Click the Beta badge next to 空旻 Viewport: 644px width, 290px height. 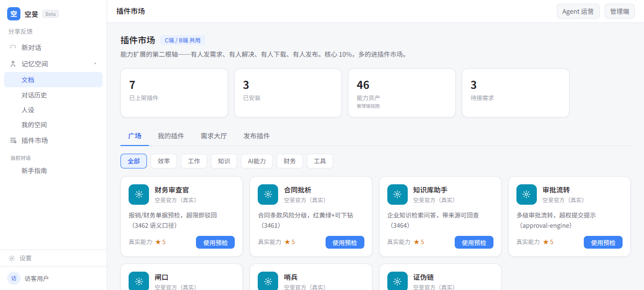coord(51,14)
